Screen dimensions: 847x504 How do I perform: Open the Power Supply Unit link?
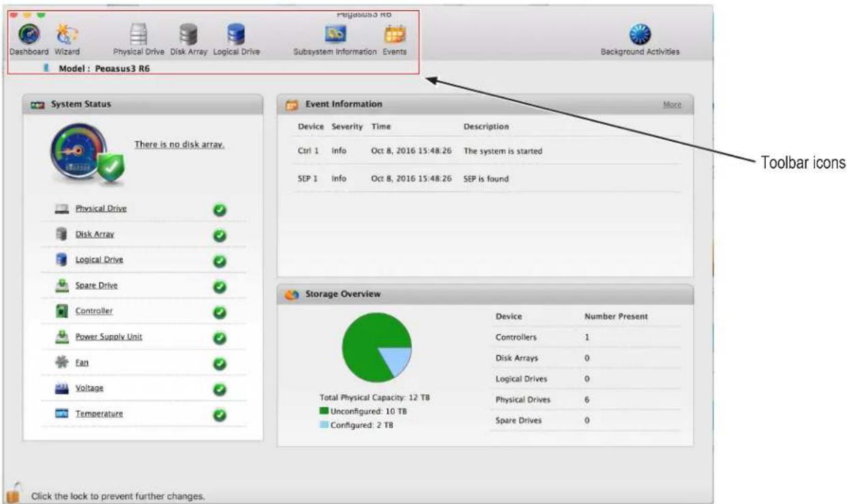pos(109,336)
